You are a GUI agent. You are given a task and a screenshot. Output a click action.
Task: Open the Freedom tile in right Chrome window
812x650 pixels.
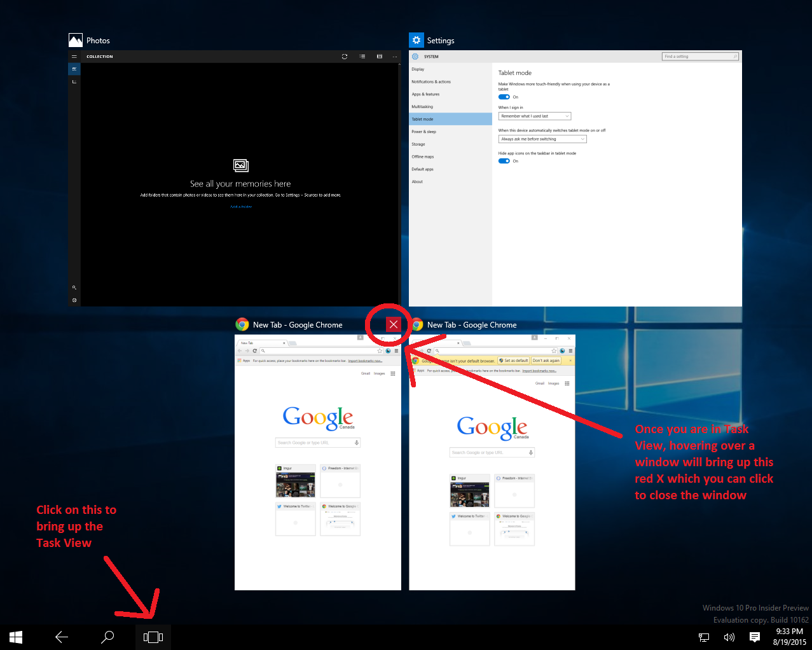pos(514,491)
